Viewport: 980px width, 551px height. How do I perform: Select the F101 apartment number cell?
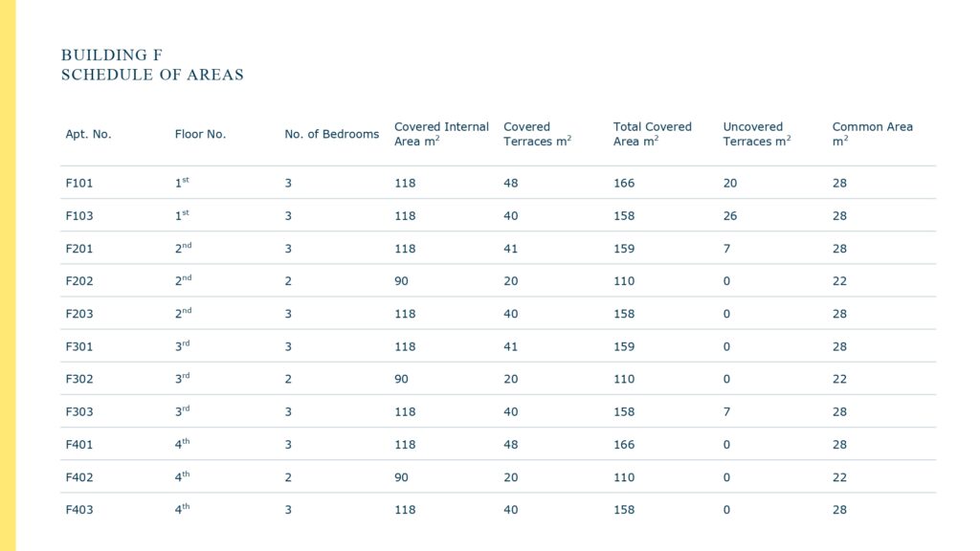tap(79, 183)
